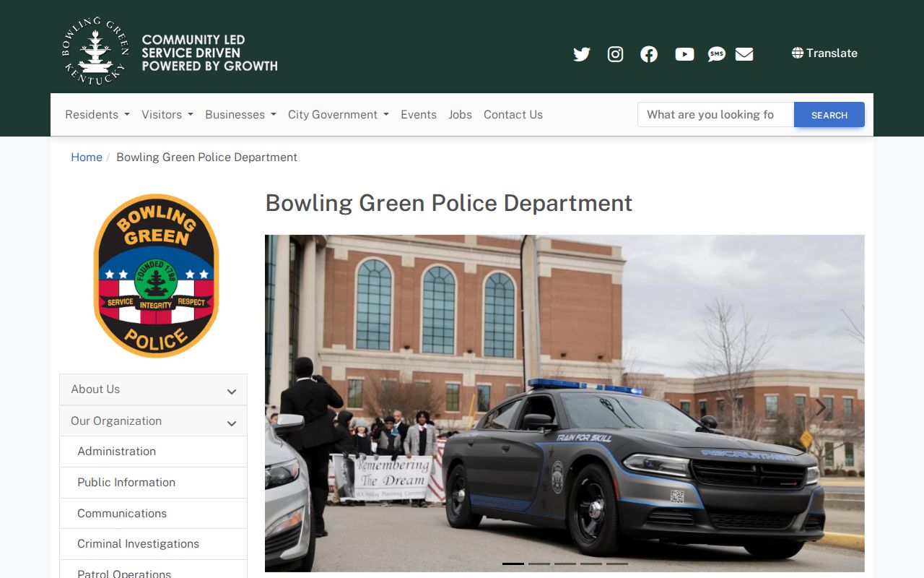
Task: Click the police car carousel photo
Action: point(565,403)
